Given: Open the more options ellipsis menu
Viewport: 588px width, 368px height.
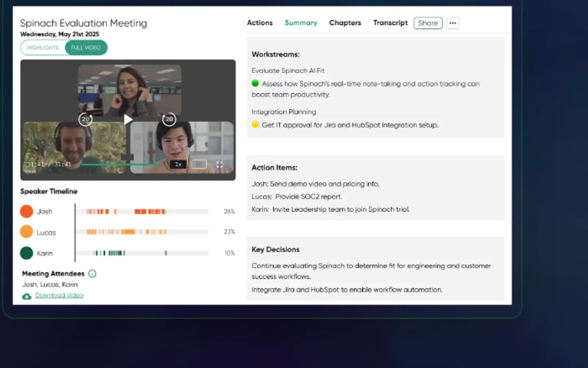Looking at the screenshot, I should pos(453,23).
